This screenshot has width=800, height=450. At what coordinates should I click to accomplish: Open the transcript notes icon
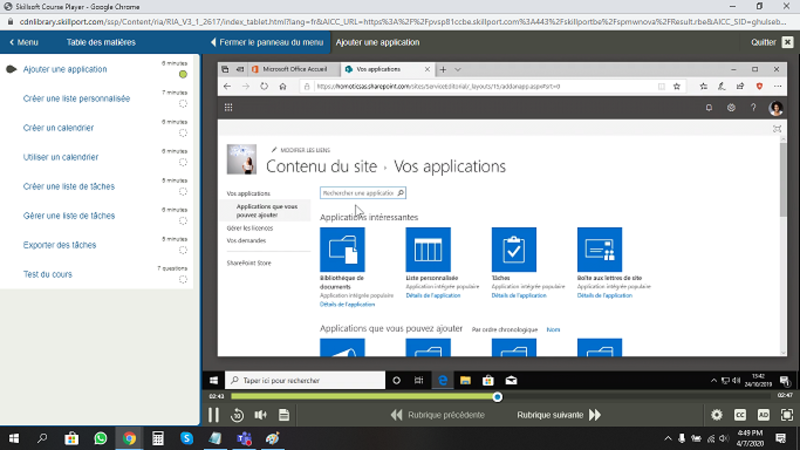click(x=284, y=415)
